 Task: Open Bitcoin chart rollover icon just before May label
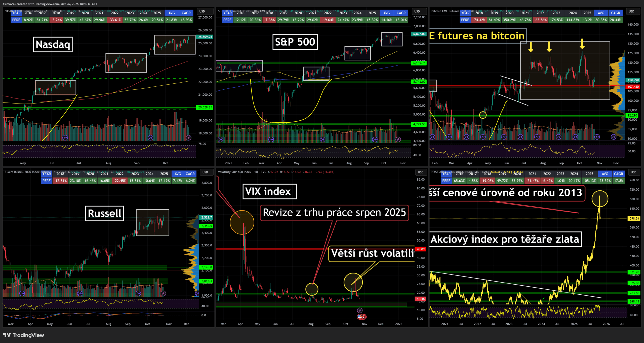tap(483, 137)
